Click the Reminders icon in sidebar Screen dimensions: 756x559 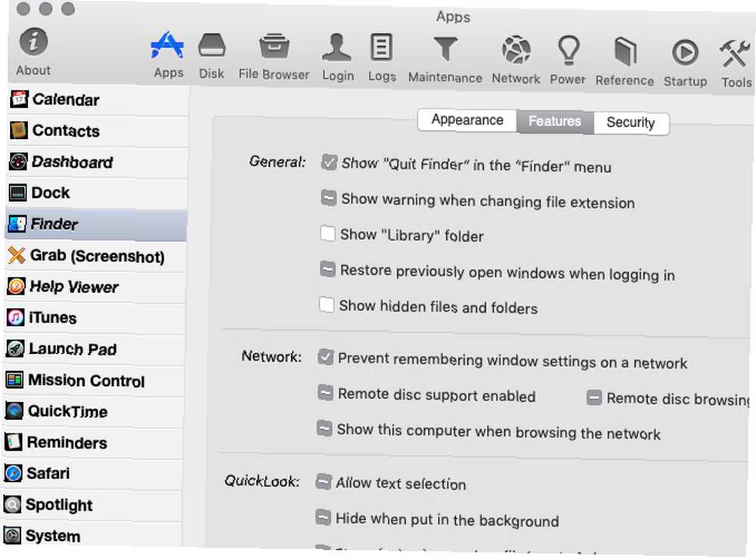point(14,442)
